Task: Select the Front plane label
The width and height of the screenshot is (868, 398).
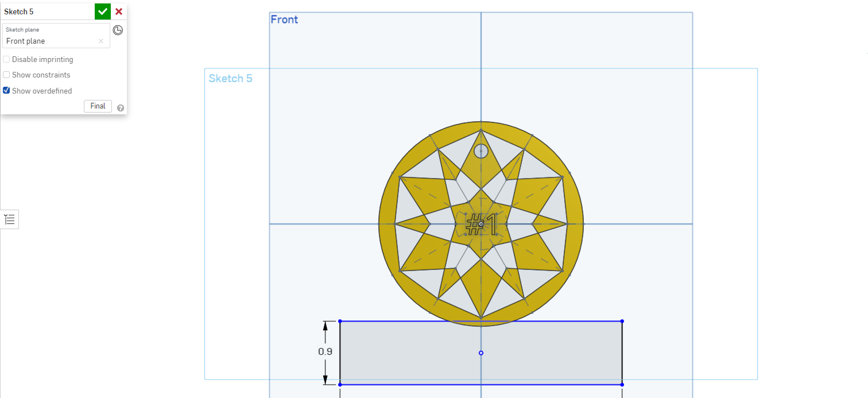Action: (284, 20)
